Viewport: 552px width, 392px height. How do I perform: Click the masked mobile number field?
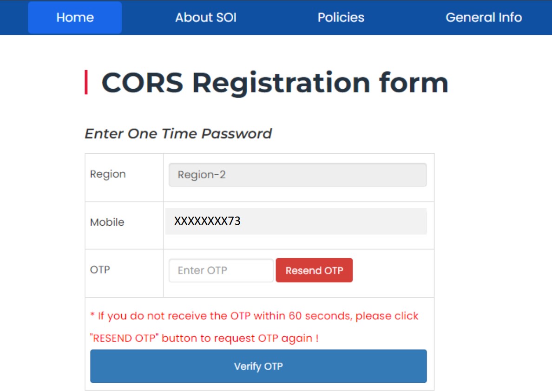pyautogui.click(x=297, y=221)
